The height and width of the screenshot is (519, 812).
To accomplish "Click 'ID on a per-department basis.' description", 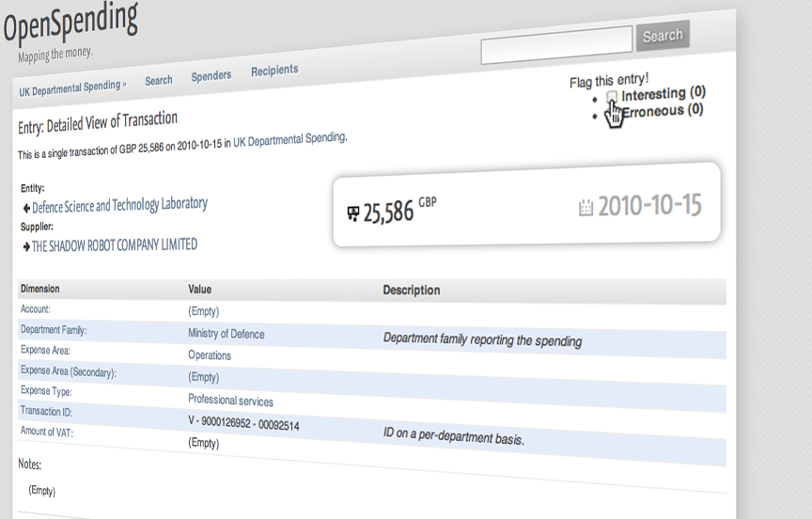I will pyautogui.click(x=454, y=436).
